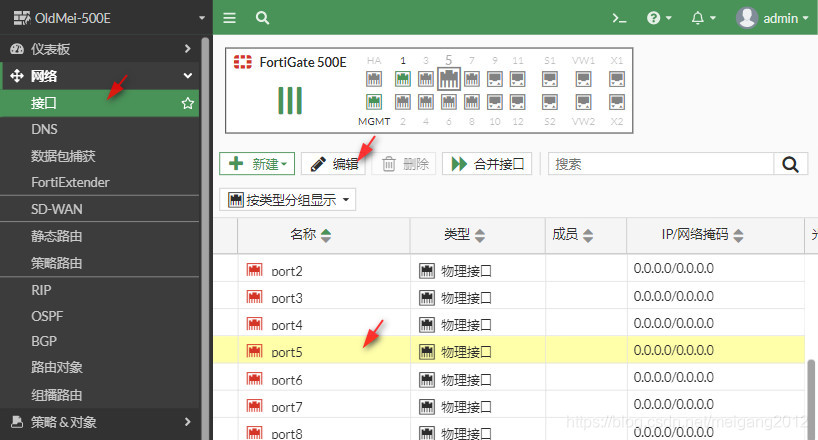Click the 编辑 edit button
The height and width of the screenshot is (440, 818).
333,164
